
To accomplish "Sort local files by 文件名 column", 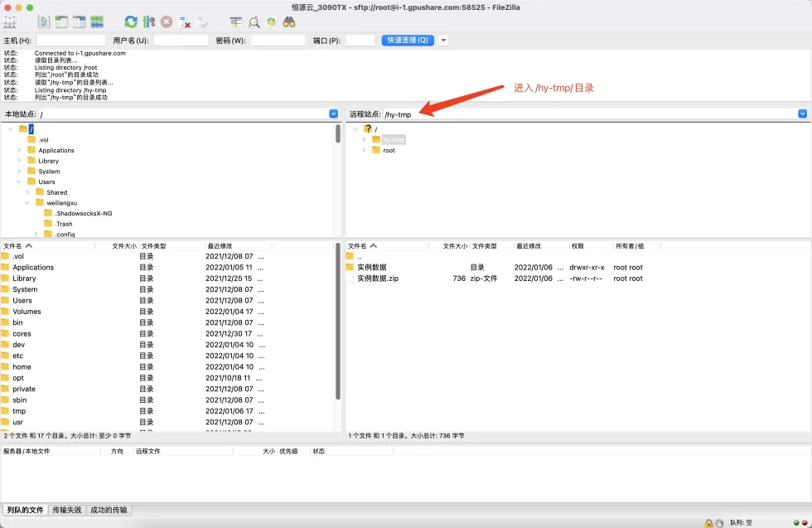I will tap(48, 245).
